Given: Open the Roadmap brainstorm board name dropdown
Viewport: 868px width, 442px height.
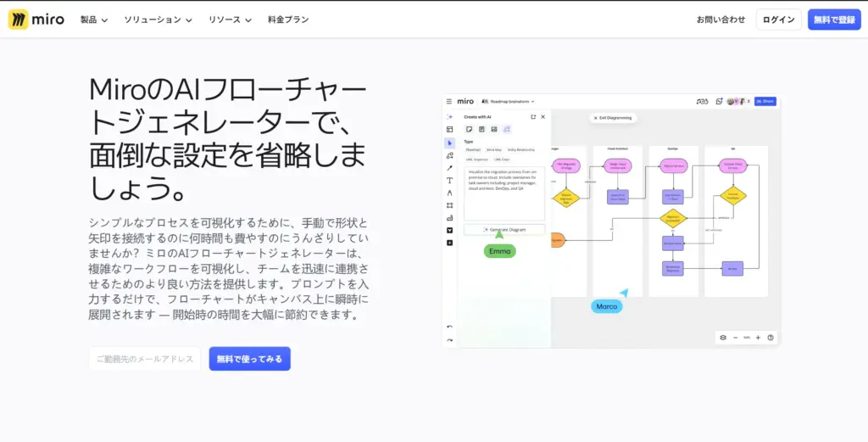Looking at the screenshot, I should (x=509, y=101).
